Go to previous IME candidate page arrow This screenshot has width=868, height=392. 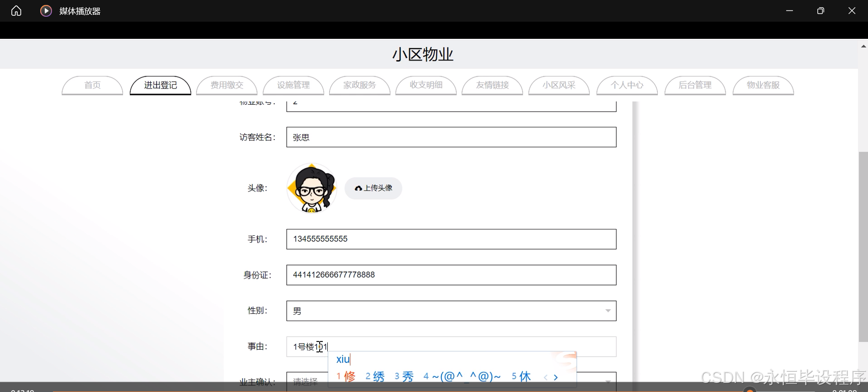point(546,377)
